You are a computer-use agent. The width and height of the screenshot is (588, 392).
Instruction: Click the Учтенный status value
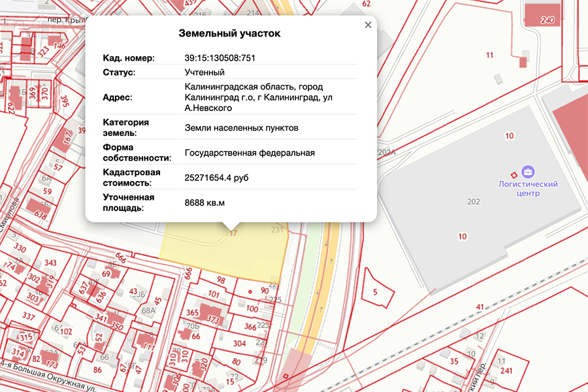pyautogui.click(x=204, y=72)
